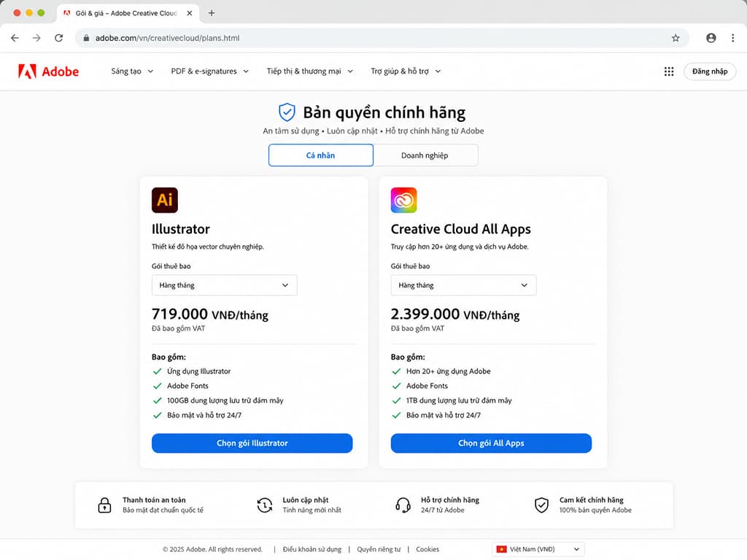Click Truy cập hơn 20+ ứng dụng description
747x560 pixels.
tap(460, 246)
